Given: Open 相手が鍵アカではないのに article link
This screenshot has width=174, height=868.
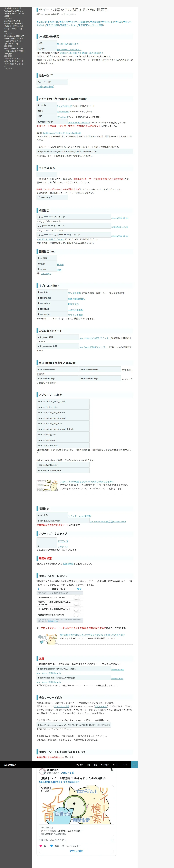Looking at the screenshot, I should pyautogui.click(x=92, y=635).
